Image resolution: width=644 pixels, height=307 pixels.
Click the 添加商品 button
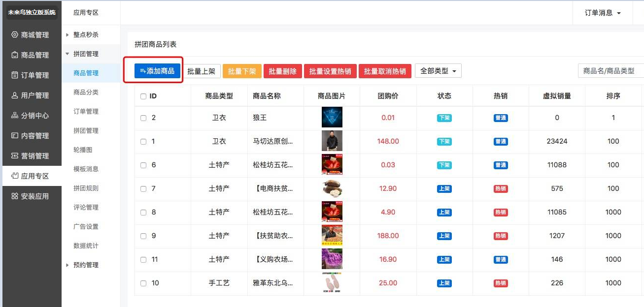[x=158, y=71]
